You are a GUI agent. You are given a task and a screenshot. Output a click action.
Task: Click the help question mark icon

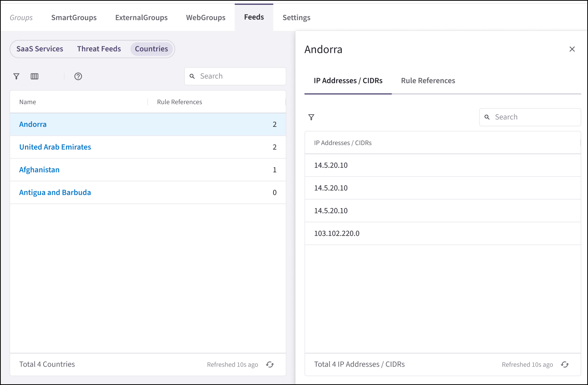point(78,76)
